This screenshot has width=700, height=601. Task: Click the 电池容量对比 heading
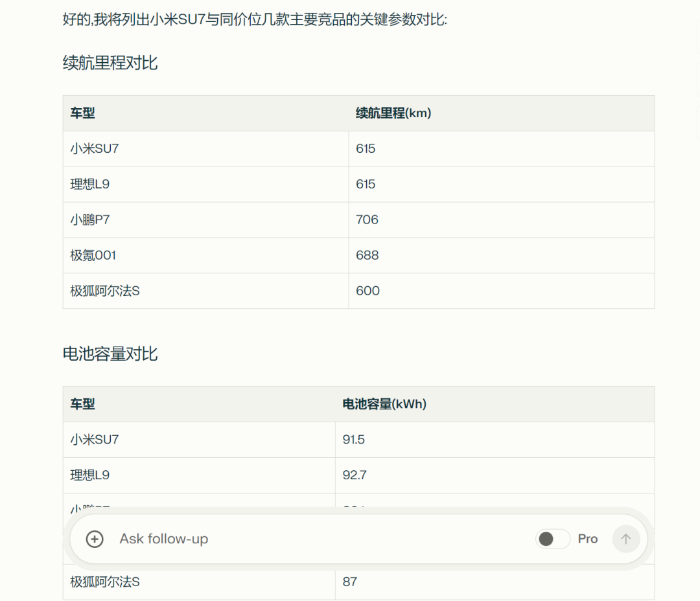click(110, 354)
